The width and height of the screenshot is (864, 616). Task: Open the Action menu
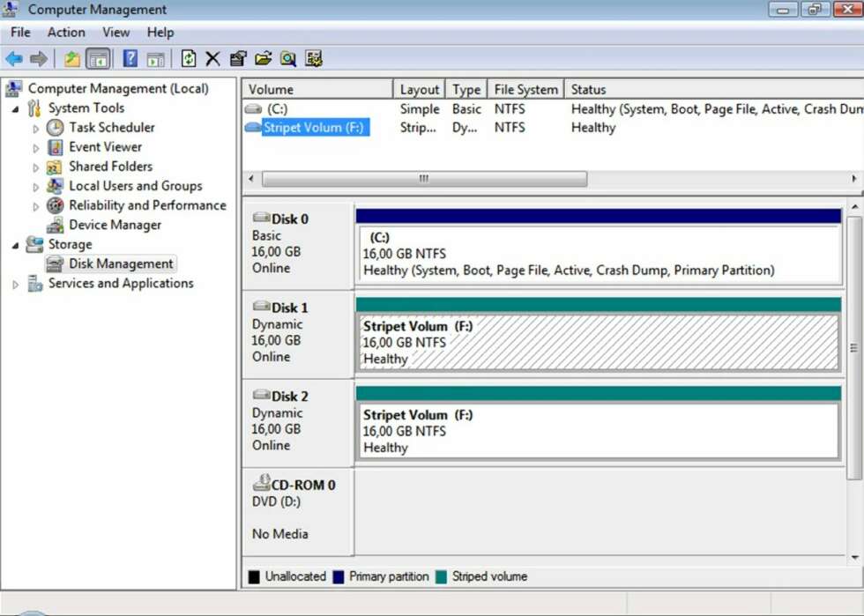point(66,33)
